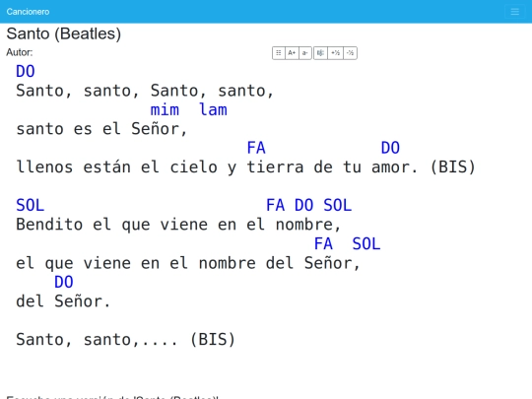Click the lam chord
This screenshot has height=399, width=532.
tap(213, 110)
